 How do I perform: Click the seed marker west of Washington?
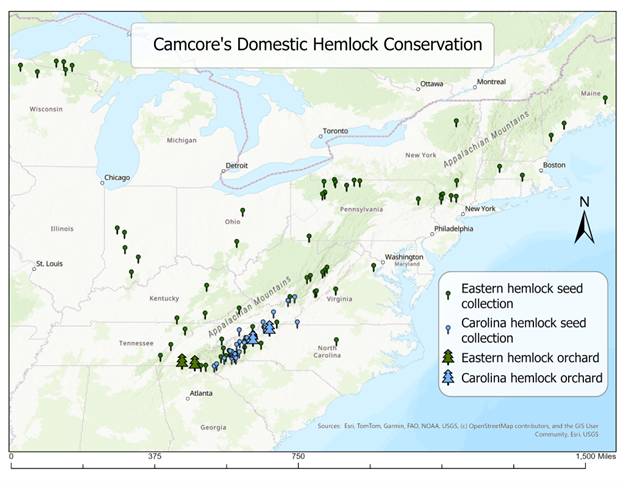373,267
